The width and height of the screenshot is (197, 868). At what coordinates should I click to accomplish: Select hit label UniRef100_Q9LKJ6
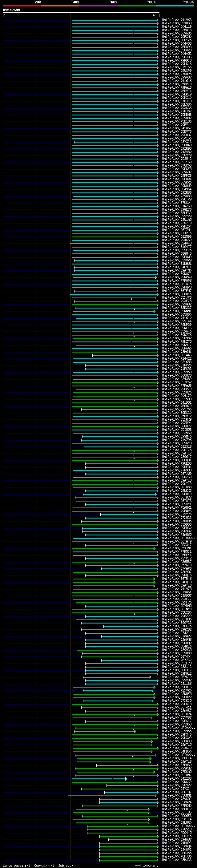(176, 64)
